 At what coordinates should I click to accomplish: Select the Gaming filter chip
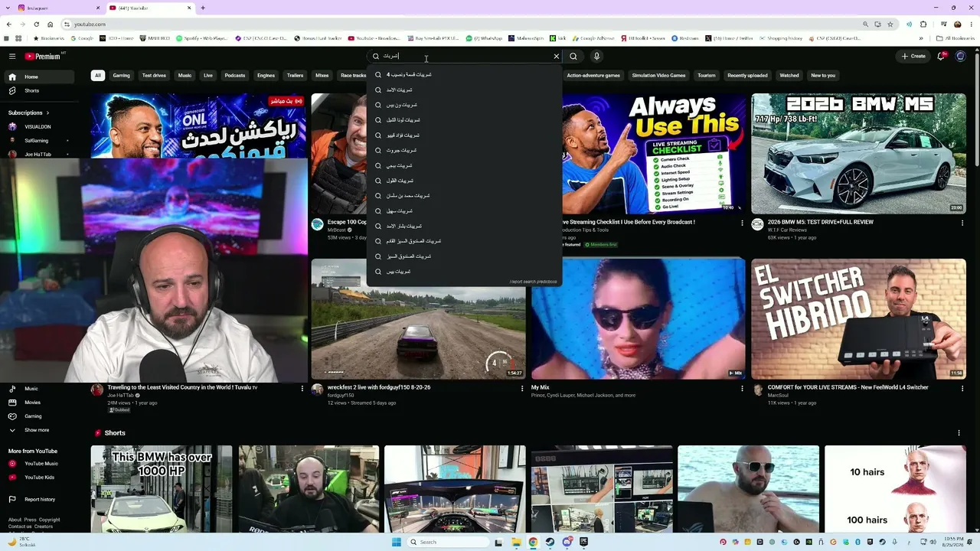click(122, 75)
